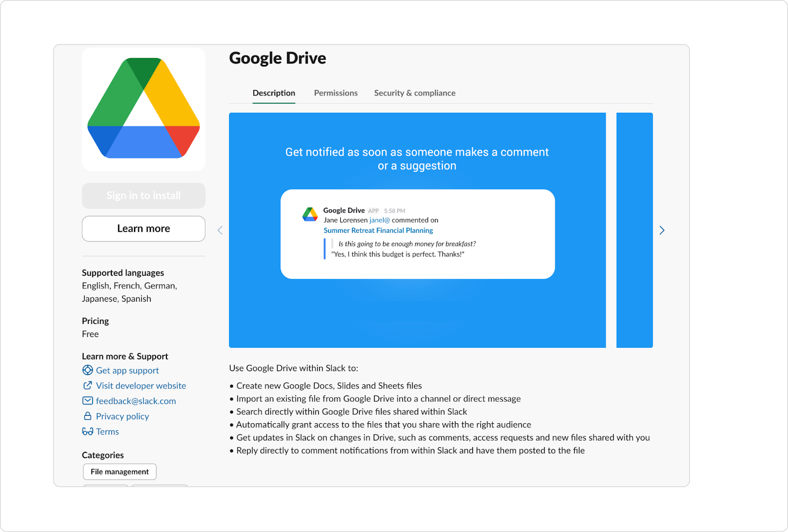Click the 5:58 PM timestamp in notification

394,211
